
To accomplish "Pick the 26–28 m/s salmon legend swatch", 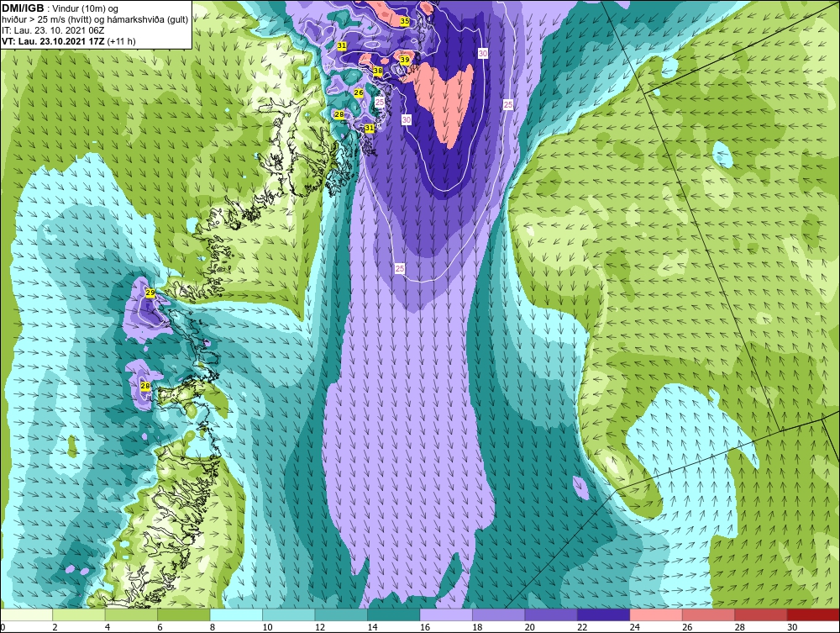I will (709, 615).
